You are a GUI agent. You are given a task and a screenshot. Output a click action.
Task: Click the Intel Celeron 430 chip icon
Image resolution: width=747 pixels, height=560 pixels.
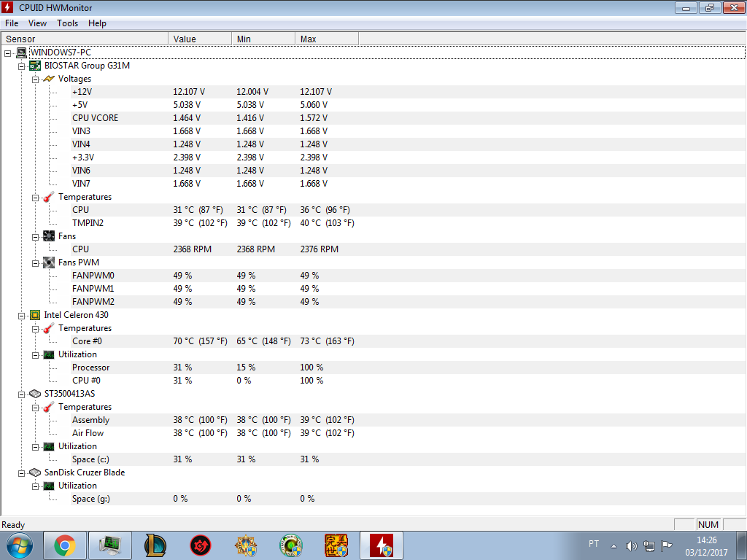coord(35,315)
